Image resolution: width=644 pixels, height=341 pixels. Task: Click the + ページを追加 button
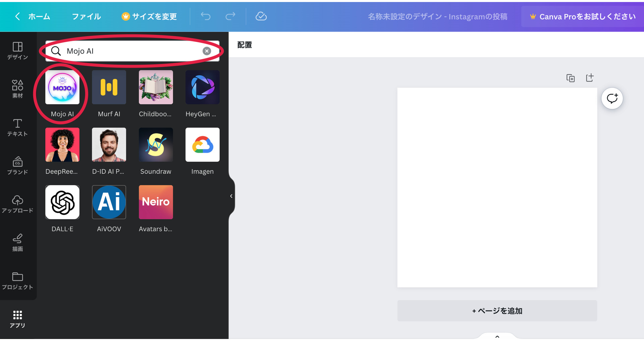[x=497, y=311]
